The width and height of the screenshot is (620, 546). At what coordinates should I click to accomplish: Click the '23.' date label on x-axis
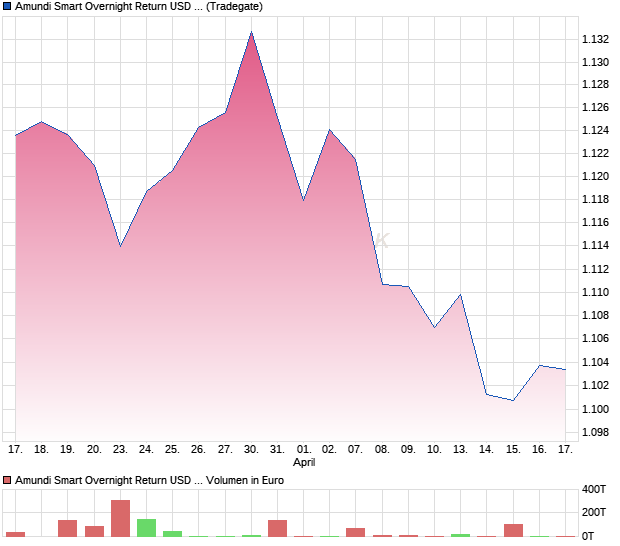click(x=120, y=449)
